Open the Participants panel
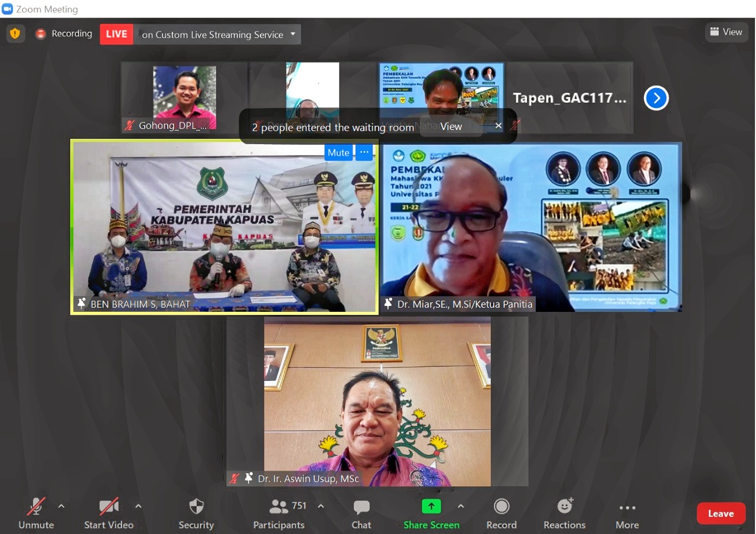This screenshot has width=756, height=534. (x=279, y=507)
